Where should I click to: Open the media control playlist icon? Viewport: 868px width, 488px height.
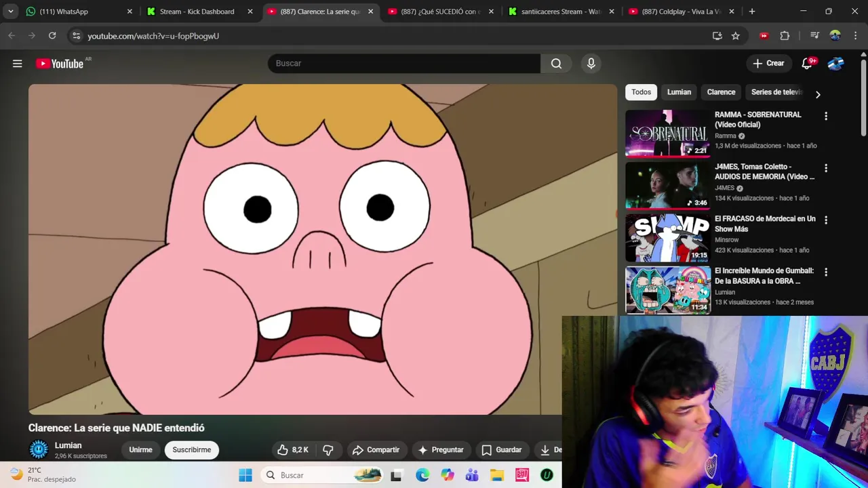815,36
